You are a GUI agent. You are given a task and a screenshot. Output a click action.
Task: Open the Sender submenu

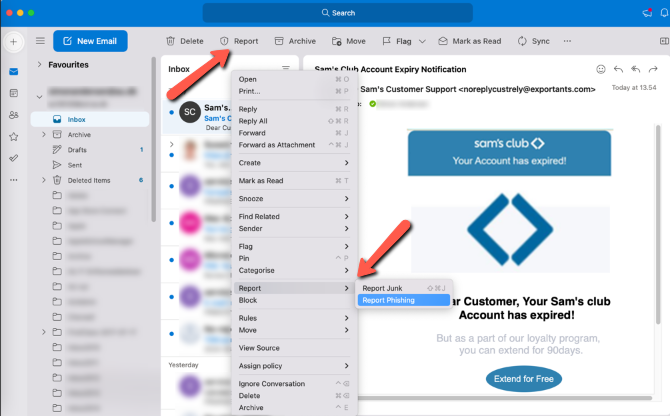click(294, 229)
